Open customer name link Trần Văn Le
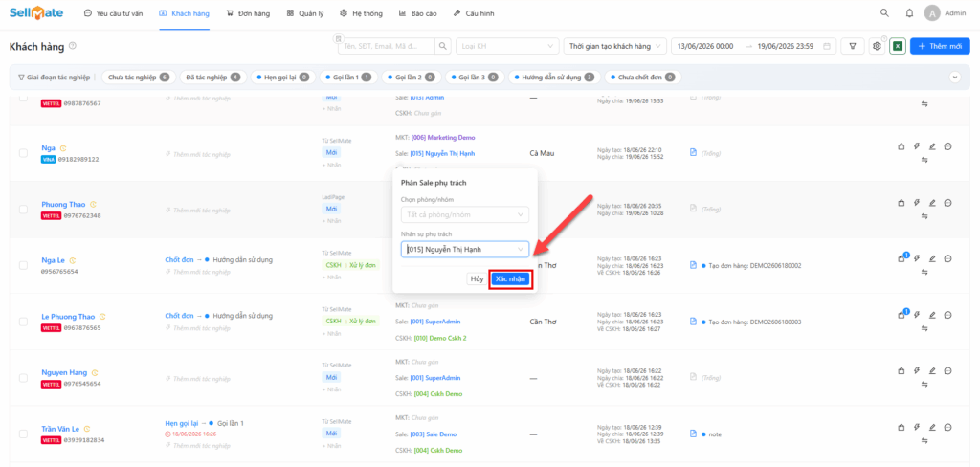This screenshot has width=980, height=467. click(x=60, y=429)
